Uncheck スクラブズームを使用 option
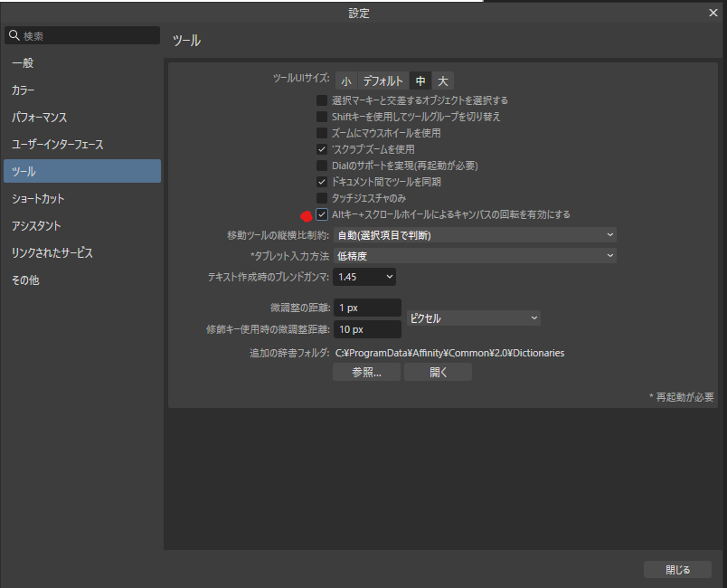Screen dimensions: 727x588 (x=322, y=149)
